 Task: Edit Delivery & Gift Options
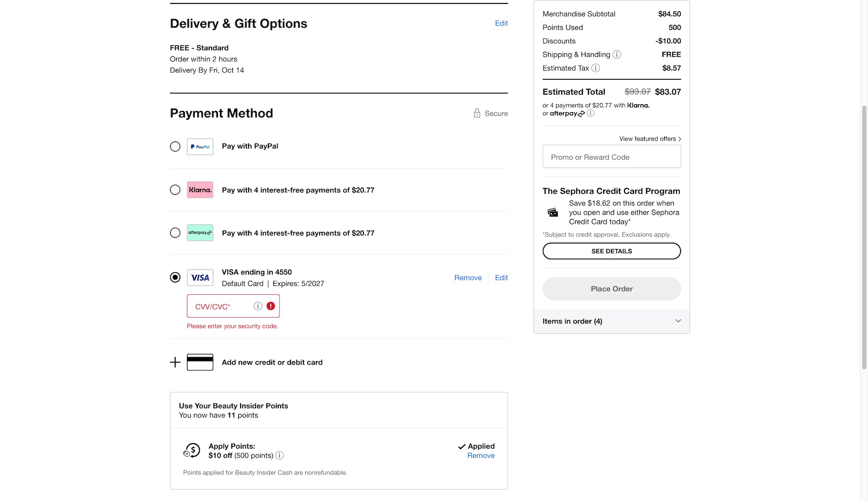pos(501,23)
